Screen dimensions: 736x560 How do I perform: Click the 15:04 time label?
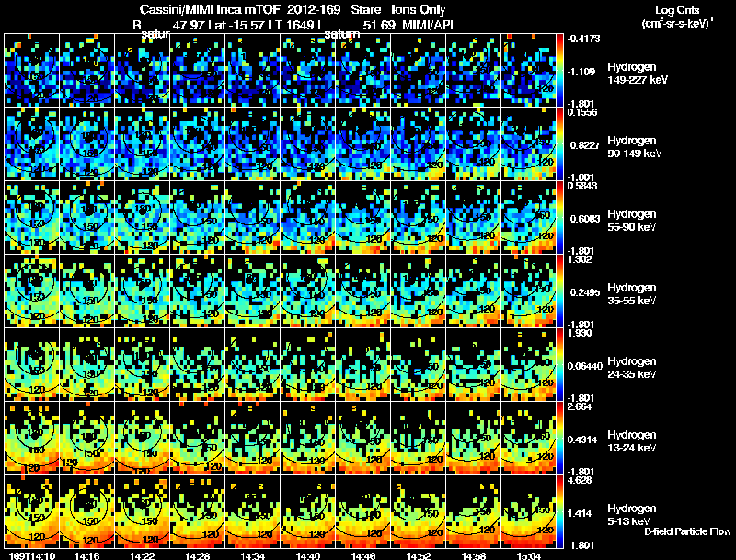(528, 556)
